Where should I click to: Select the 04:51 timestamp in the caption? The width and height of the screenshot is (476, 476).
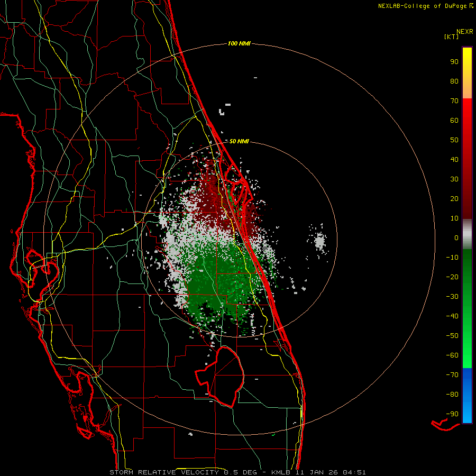354,472
